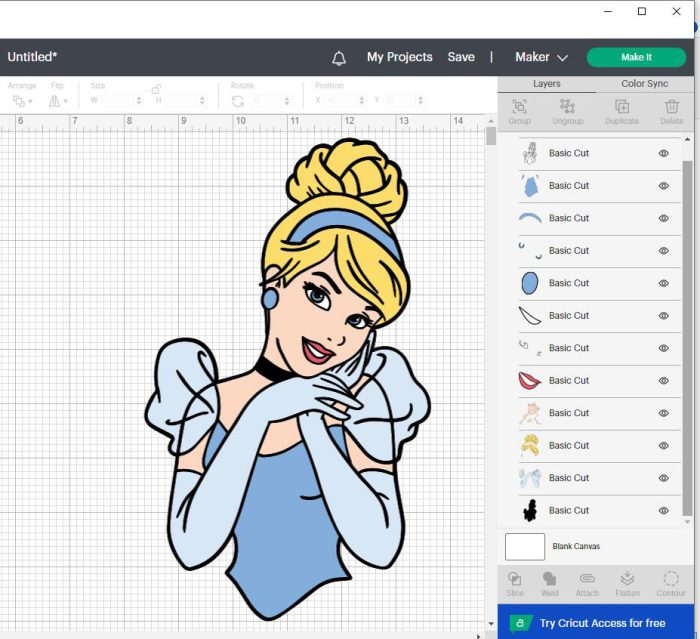The width and height of the screenshot is (700, 639).
Task: Select the skin tone layer thumbnail
Action: [530, 413]
